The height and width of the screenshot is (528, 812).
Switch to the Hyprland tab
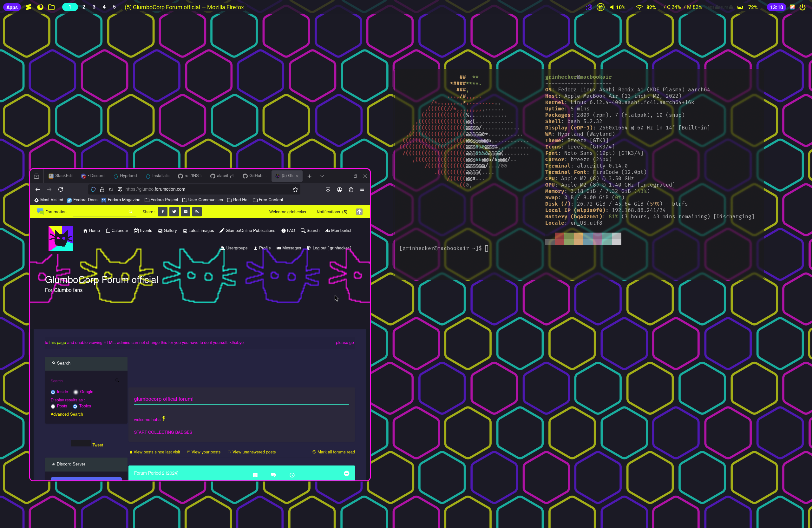125,176
